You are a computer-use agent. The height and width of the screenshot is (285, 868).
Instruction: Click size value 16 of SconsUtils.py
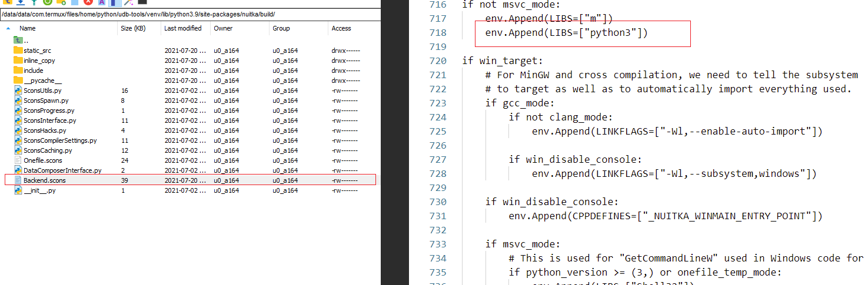pyautogui.click(x=124, y=90)
